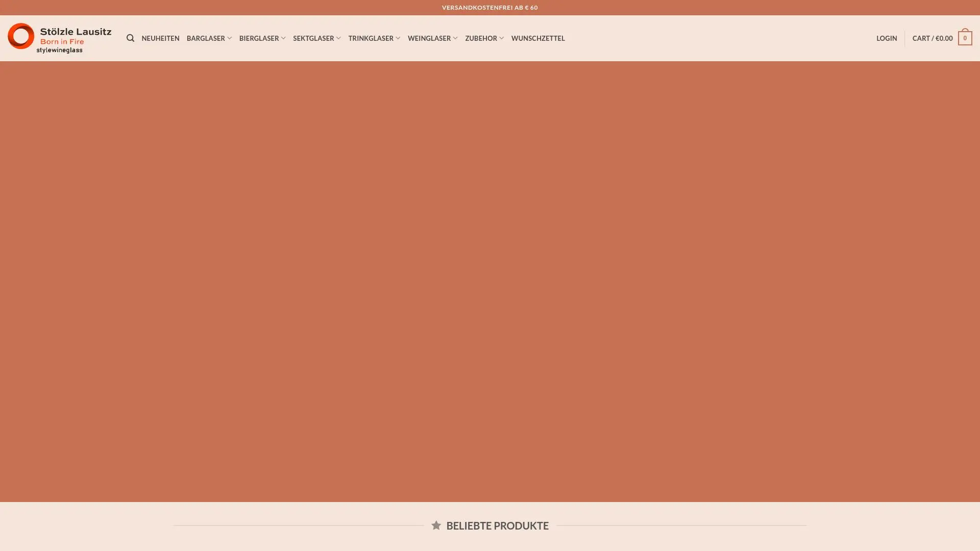
Task: Click the star icon beside Beliebte Produkte
Action: pos(436,525)
